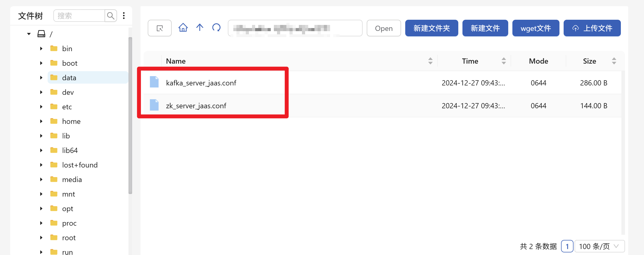Go to page 1 in pagination

(567, 246)
